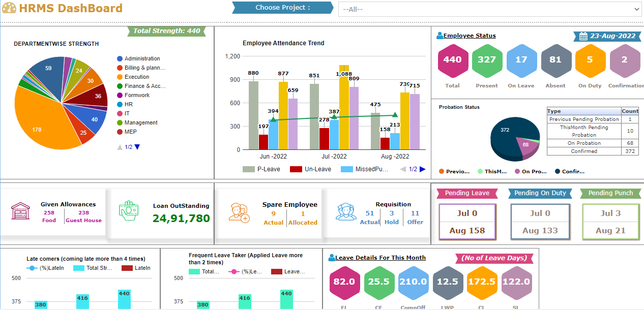This screenshot has height=310, width=644.
Task: Click the orange Execution color swatch in legend
Action: click(120, 77)
